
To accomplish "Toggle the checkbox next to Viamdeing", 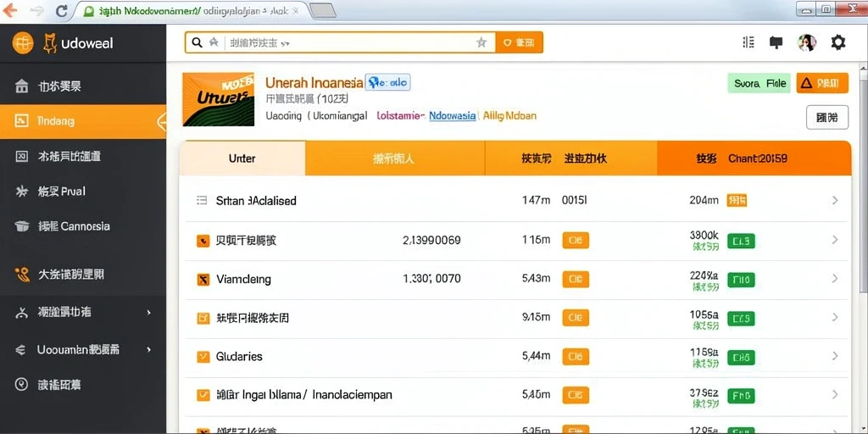I will tap(203, 279).
